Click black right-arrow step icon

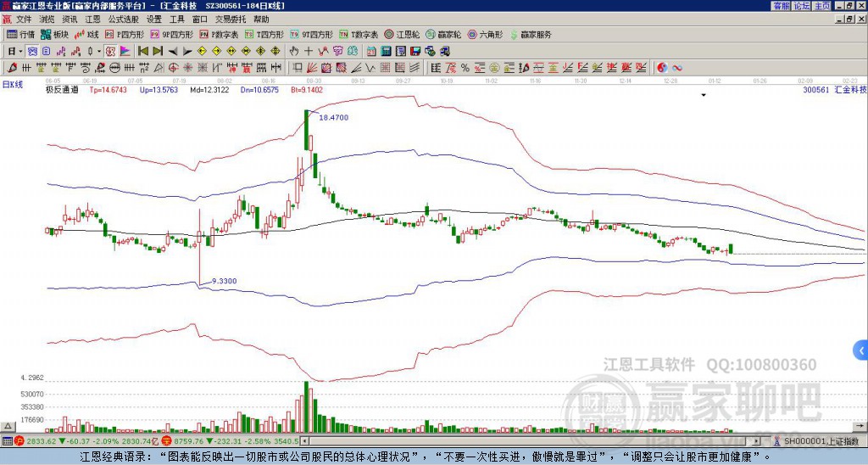tap(187, 52)
